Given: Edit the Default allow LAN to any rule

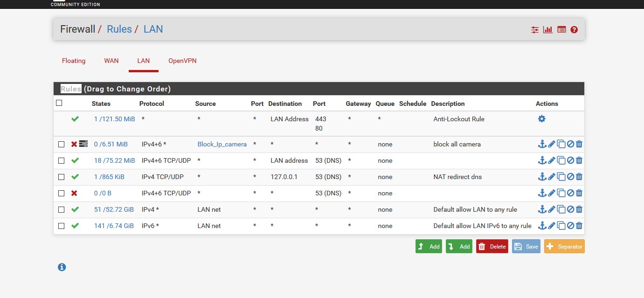Looking at the screenshot, I should point(552,209).
